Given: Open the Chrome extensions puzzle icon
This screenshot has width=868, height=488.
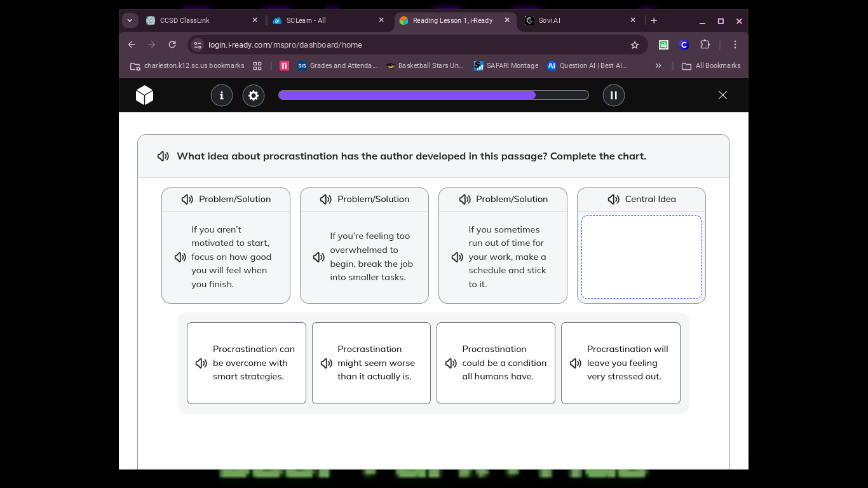Looking at the screenshot, I should coord(705,44).
